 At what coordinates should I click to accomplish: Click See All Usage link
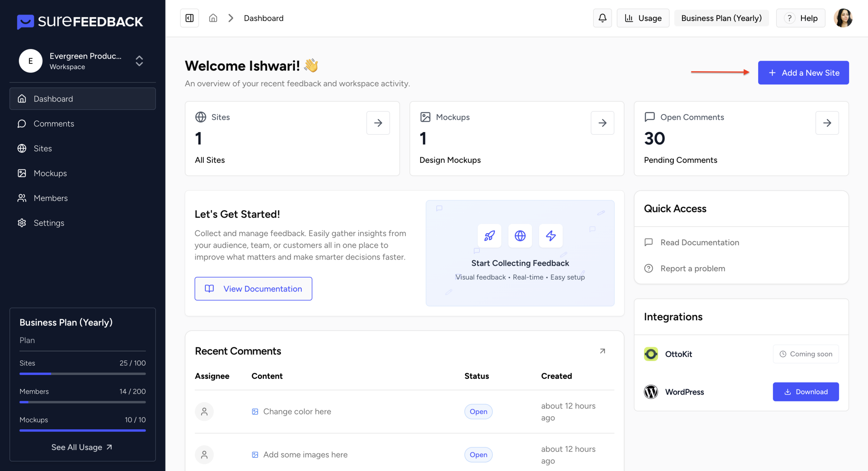(82, 447)
